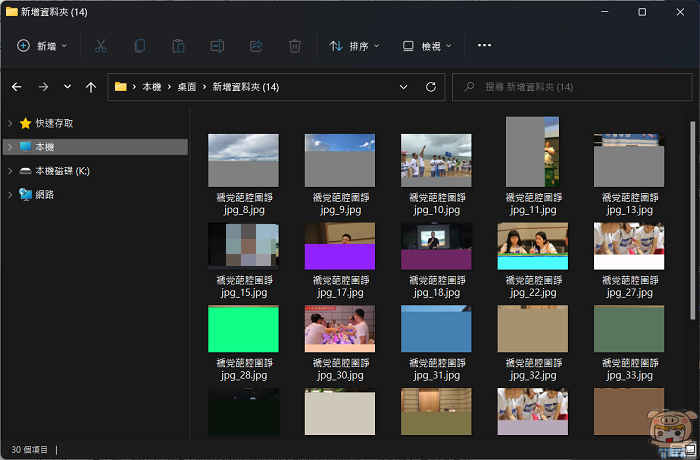The height and width of the screenshot is (460, 700).
Task: Expand the 快速存取 tree node
Action: pos(10,123)
